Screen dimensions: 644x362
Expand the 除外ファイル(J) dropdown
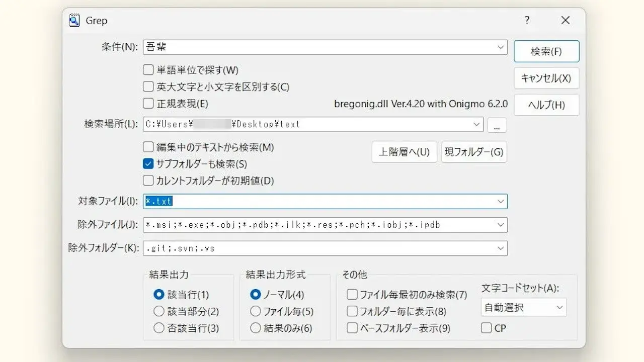(501, 225)
